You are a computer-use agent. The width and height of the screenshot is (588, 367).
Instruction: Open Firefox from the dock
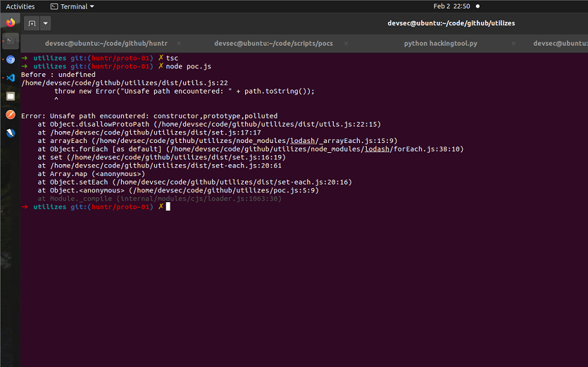tap(11, 23)
